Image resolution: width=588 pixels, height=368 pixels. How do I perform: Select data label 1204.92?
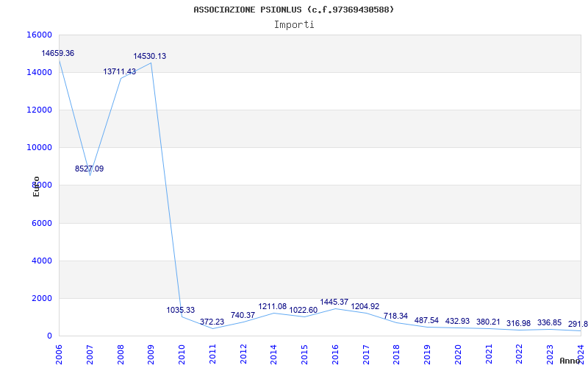point(365,306)
